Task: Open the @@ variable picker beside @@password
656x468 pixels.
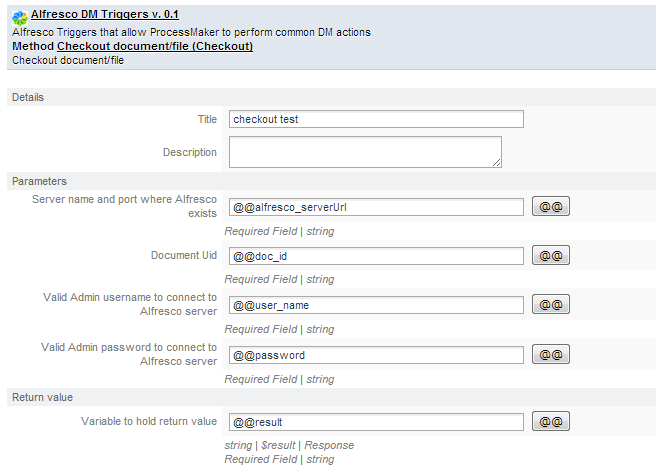Action: pos(551,354)
